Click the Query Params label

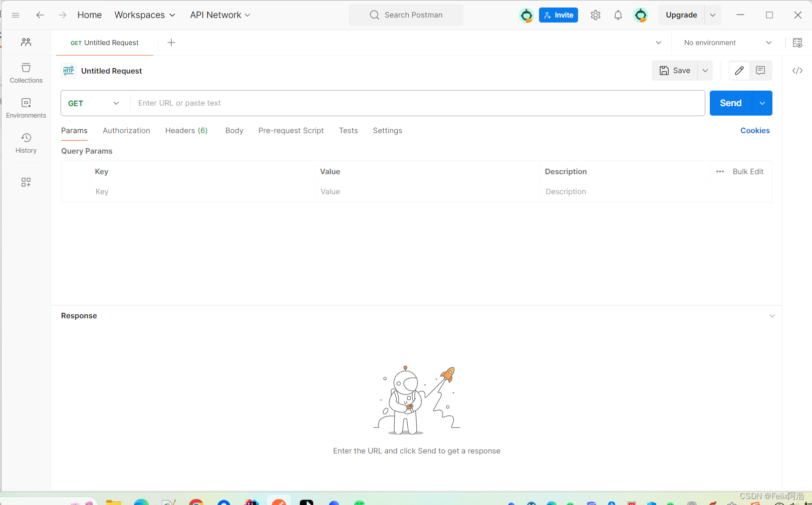[87, 151]
